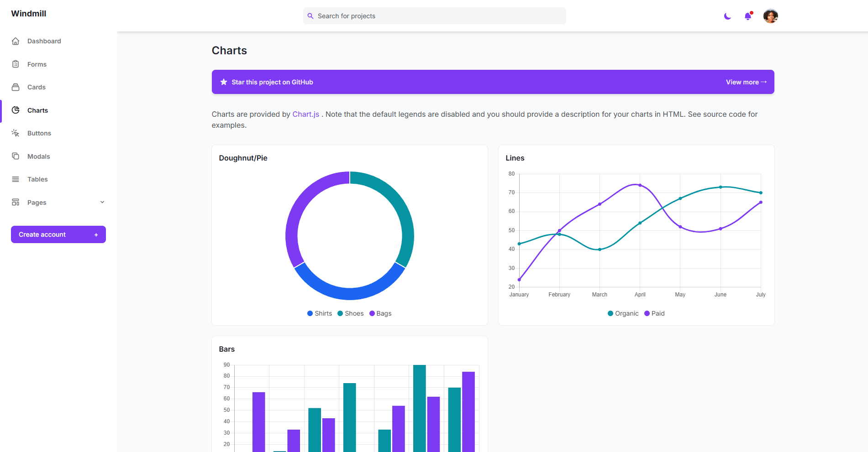This screenshot has width=868, height=452.
Task: Click the Windmill logo link
Action: point(29,14)
